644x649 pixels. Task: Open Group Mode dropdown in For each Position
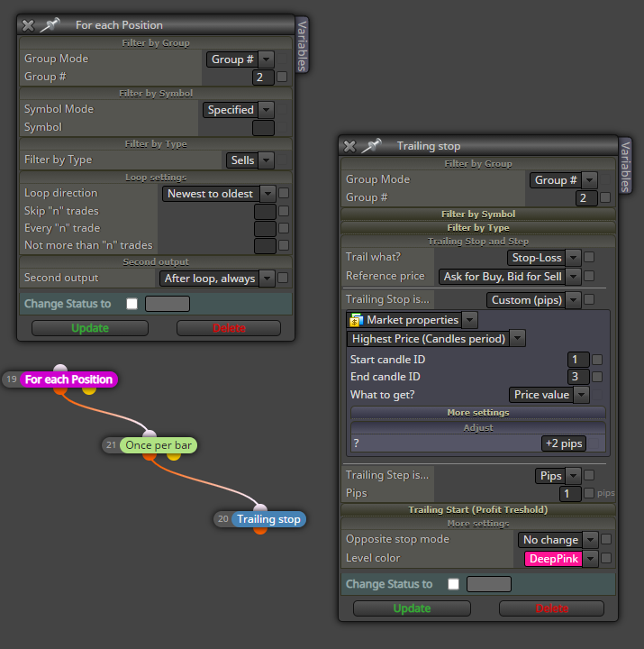[266, 59]
